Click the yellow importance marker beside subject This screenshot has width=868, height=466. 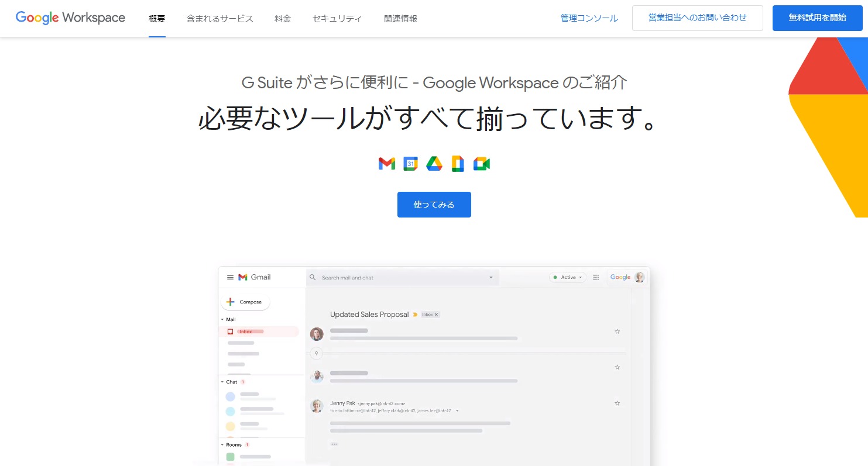point(415,315)
